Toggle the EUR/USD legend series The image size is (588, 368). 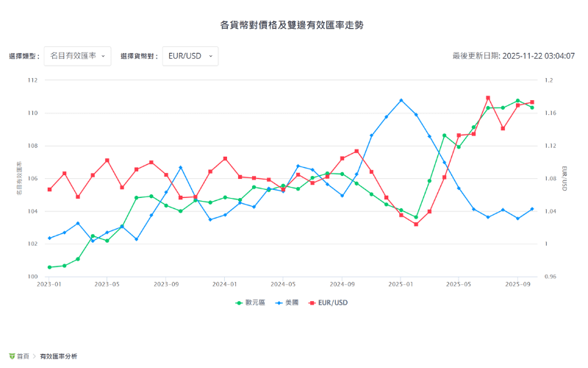click(328, 302)
